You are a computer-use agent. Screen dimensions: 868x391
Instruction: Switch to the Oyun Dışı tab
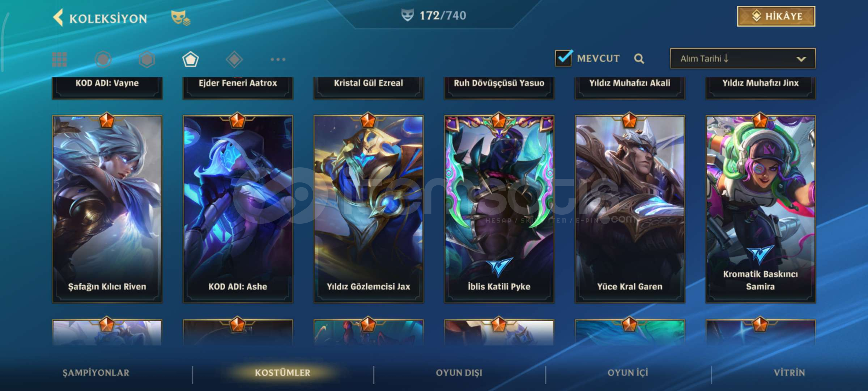point(459,373)
